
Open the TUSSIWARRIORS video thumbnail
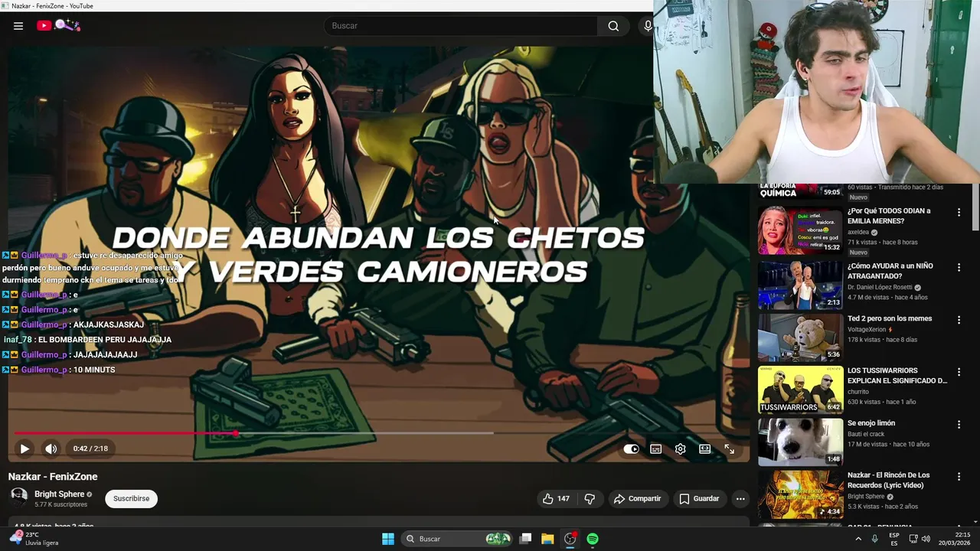click(800, 389)
